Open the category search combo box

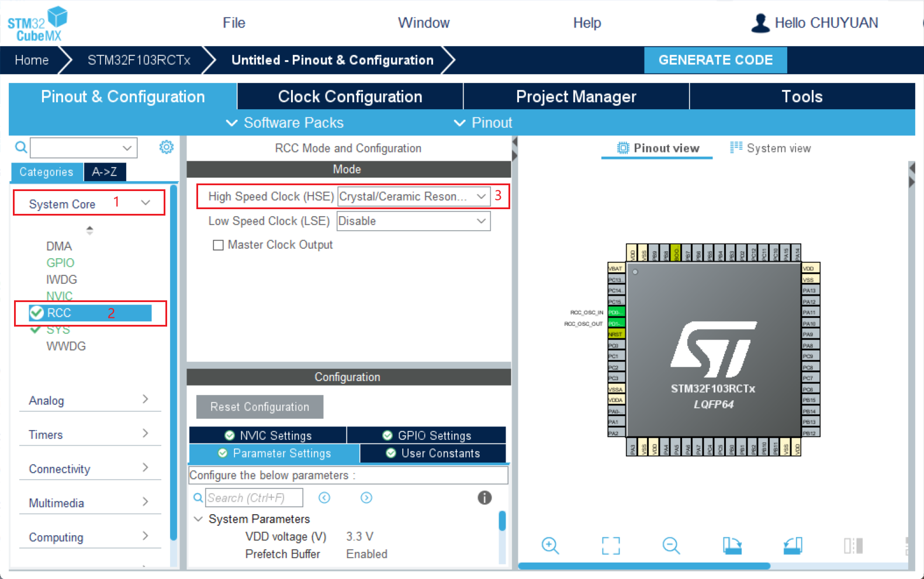84,147
